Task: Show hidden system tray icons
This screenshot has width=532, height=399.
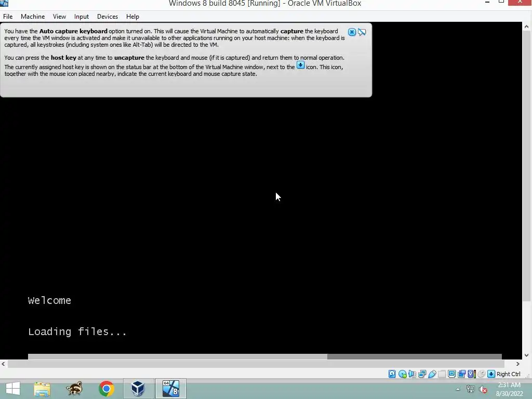Action: click(458, 389)
